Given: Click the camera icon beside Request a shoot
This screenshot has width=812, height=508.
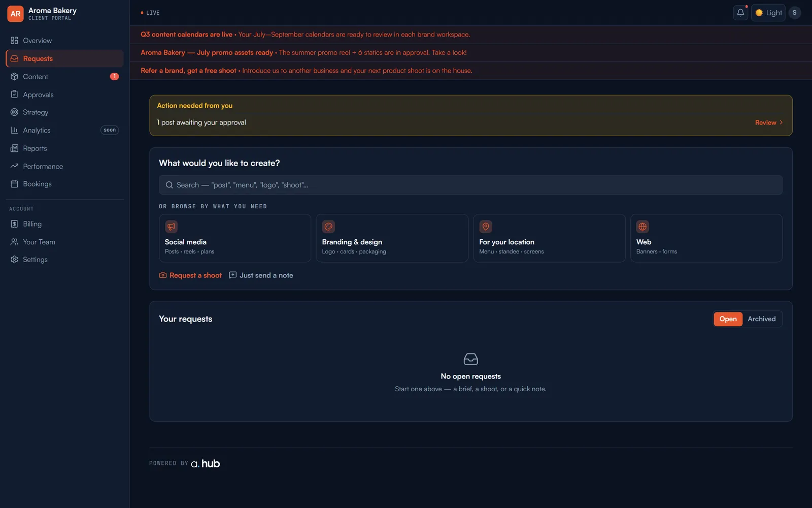Looking at the screenshot, I should (163, 275).
